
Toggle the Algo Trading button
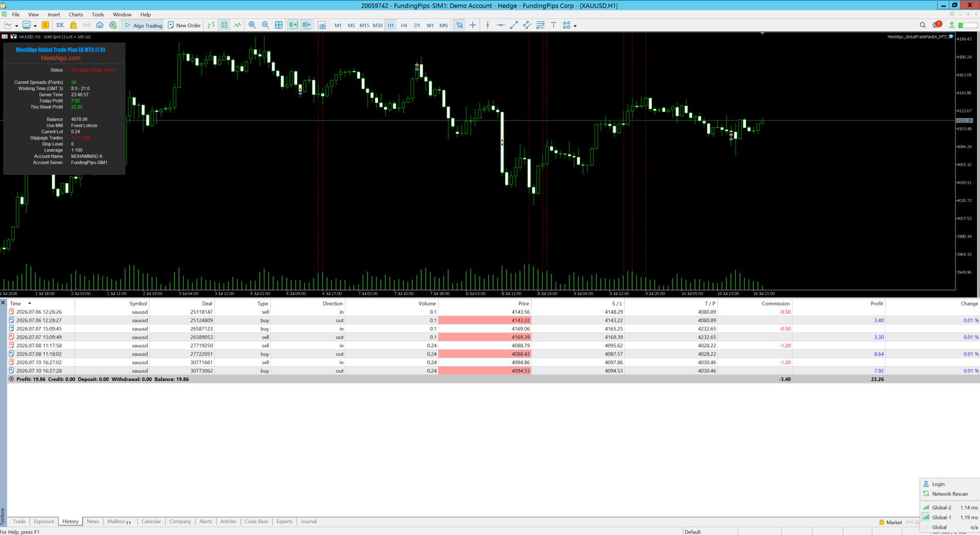point(143,25)
